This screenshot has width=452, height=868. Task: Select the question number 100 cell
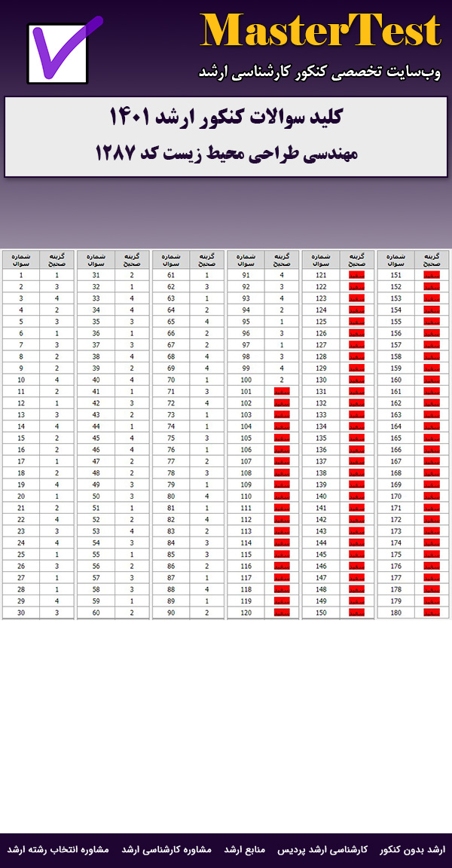(x=246, y=380)
